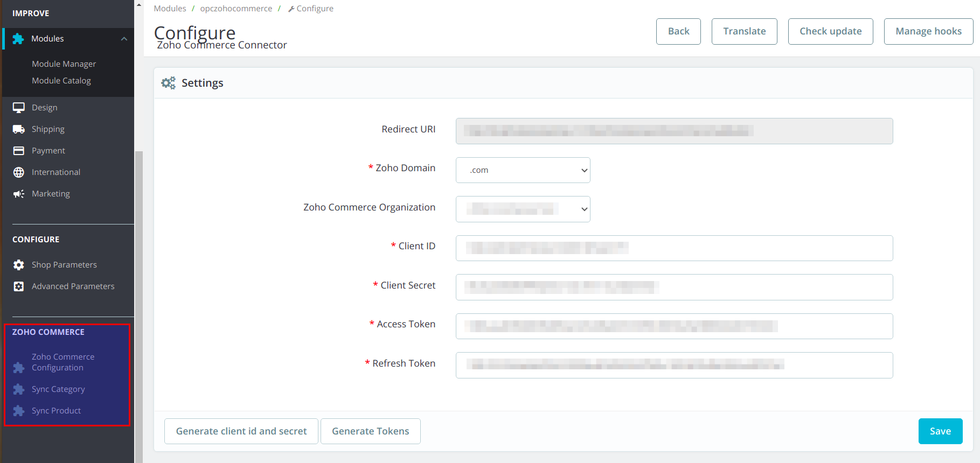The image size is (980, 463).
Task: Click the Back button
Action: pos(678,31)
